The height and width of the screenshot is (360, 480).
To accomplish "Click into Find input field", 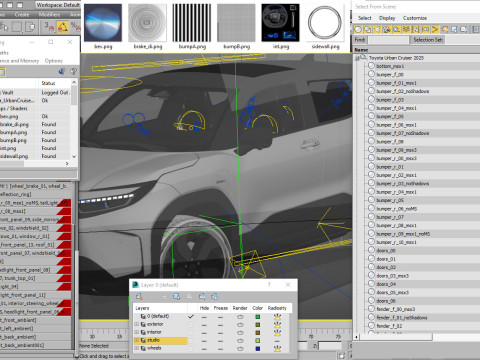I will coord(388,40).
